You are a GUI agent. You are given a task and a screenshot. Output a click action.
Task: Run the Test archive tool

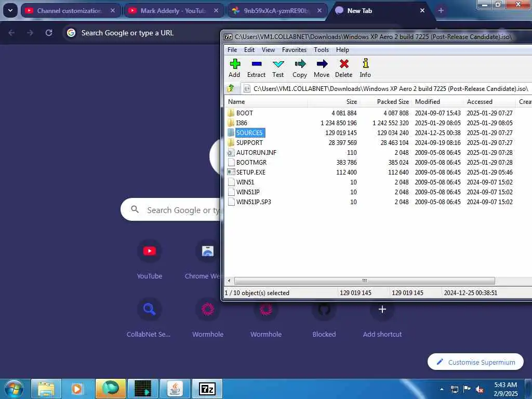pyautogui.click(x=278, y=68)
